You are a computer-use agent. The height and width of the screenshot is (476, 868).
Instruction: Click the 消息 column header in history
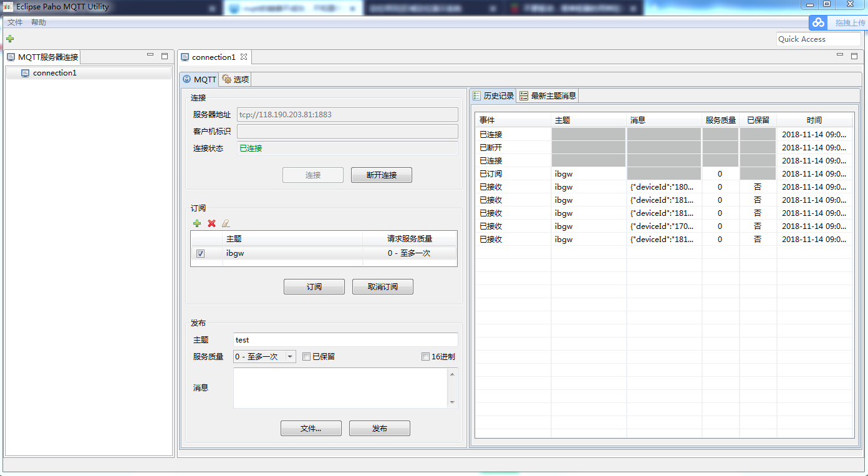(x=664, y=120)
